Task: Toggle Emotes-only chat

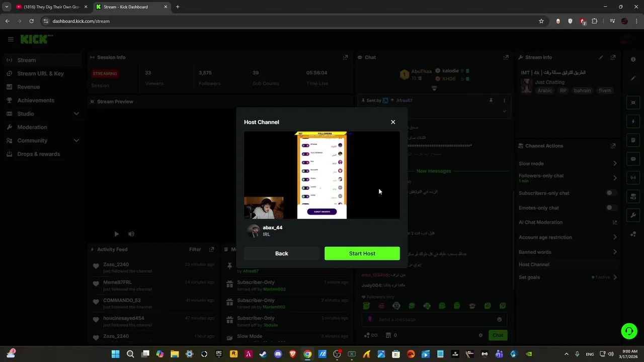Action: pos(611,208)
